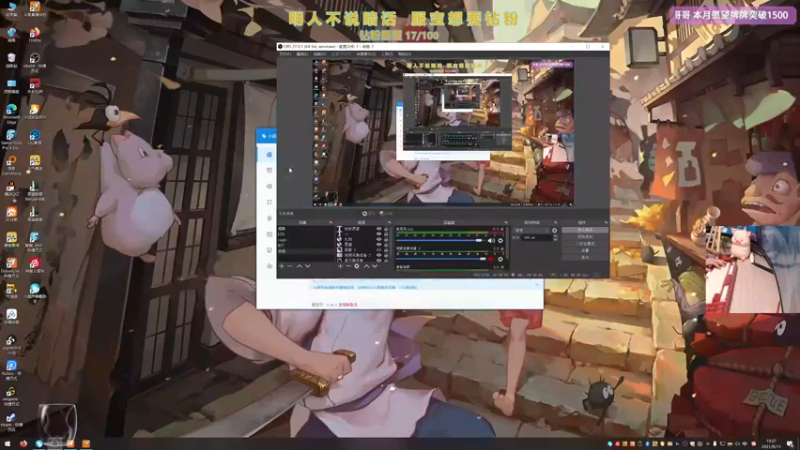This screenshot has width=800, height=450.
Task: Open the Firefox desktop shortcut
Action: [35, 35]
